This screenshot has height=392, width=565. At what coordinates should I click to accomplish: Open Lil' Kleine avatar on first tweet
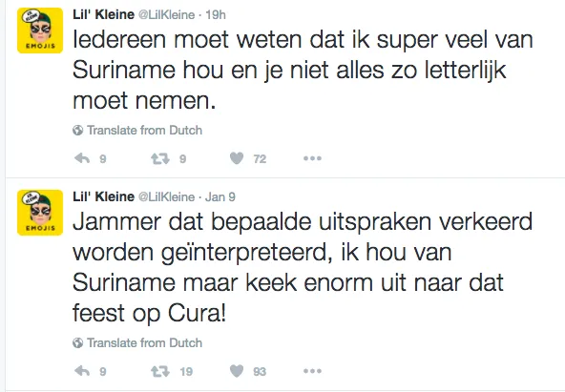[40, 31]
